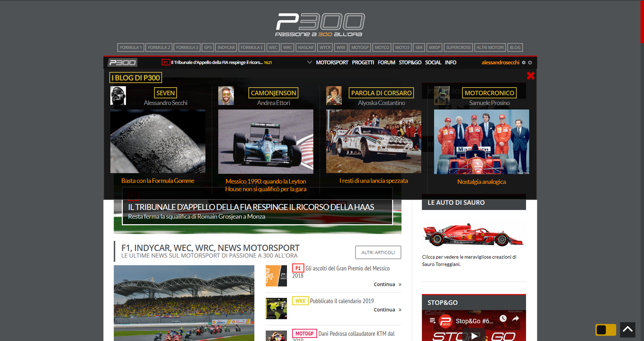Expand the news ticker dropdown chevron
The height and width of the screenshot is (341, 644).
[309, 62]
